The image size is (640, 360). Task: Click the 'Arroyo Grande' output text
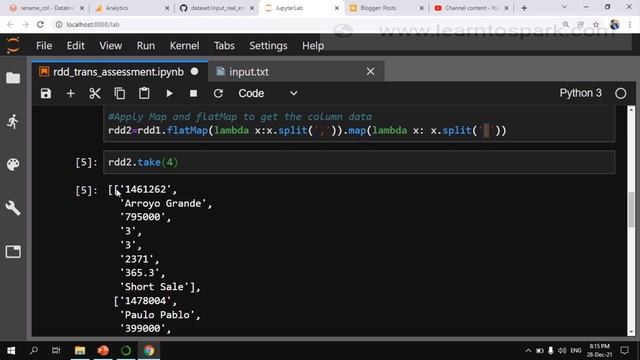[163, 203]
